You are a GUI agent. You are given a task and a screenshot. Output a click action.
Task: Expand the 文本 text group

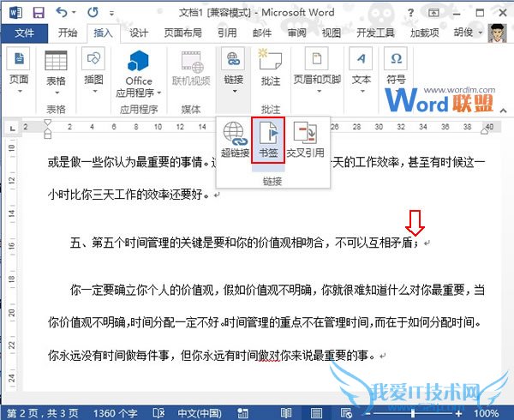[x=362, y=70]
